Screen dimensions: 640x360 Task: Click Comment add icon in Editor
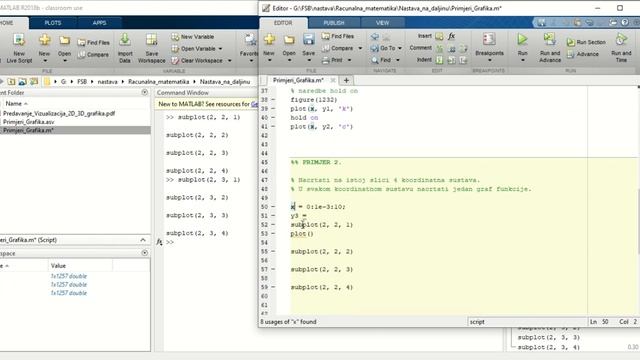click(x=439, y=48)
